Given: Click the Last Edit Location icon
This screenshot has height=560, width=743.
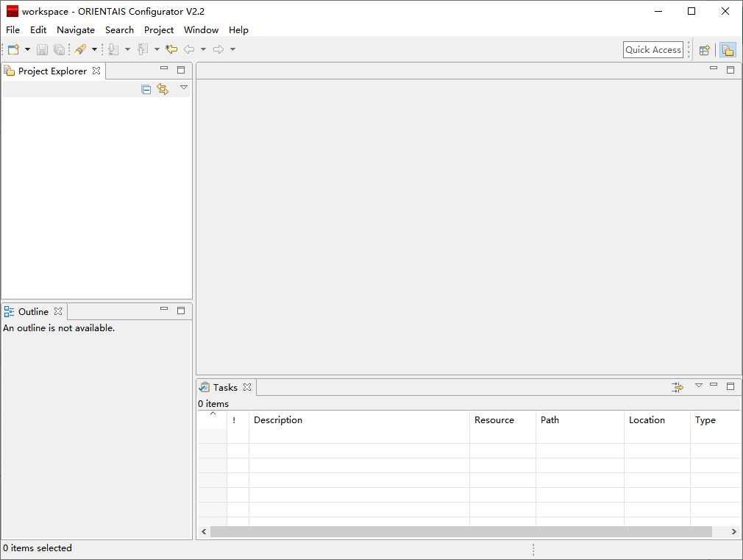Looking at the screenshot, I should [171, 49].
